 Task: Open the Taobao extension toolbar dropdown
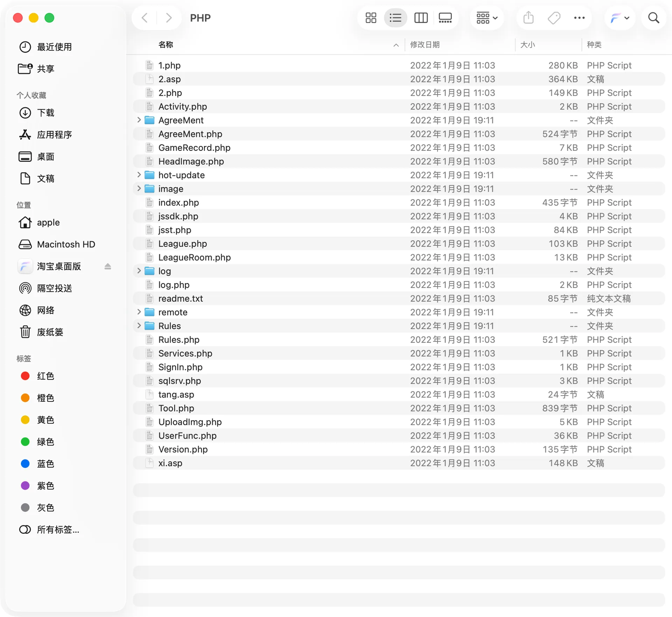(x=619, y=18)
